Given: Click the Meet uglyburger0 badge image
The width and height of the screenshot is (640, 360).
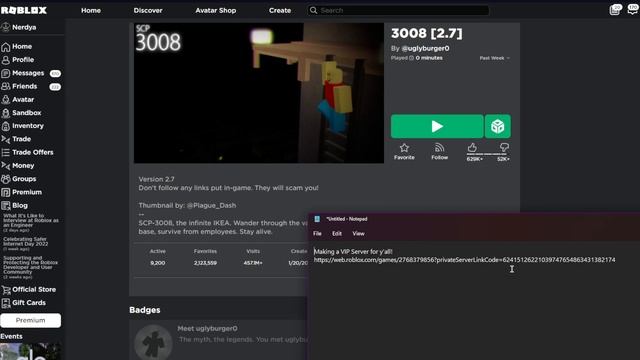Looking at the screenshot, I should click(153, 342).
